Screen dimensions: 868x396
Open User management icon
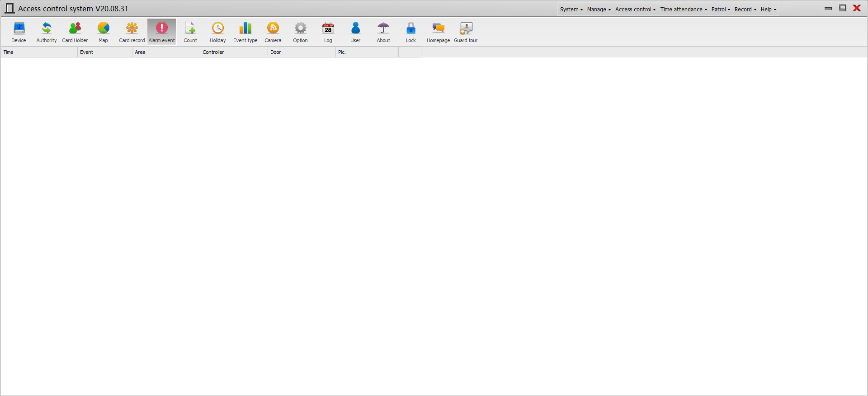pos(356,32)
